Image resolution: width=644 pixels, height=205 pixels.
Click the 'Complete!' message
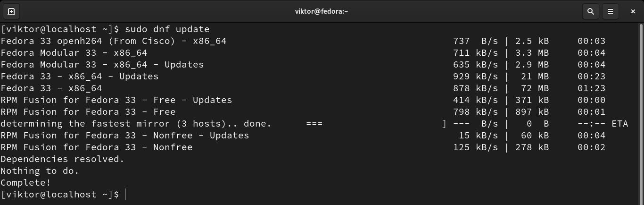point(25,183)
